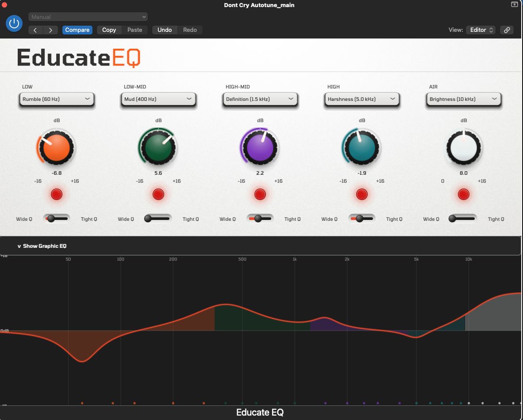
Task: Click the 8.0 AIR gain value
Action: pos(464,173)
